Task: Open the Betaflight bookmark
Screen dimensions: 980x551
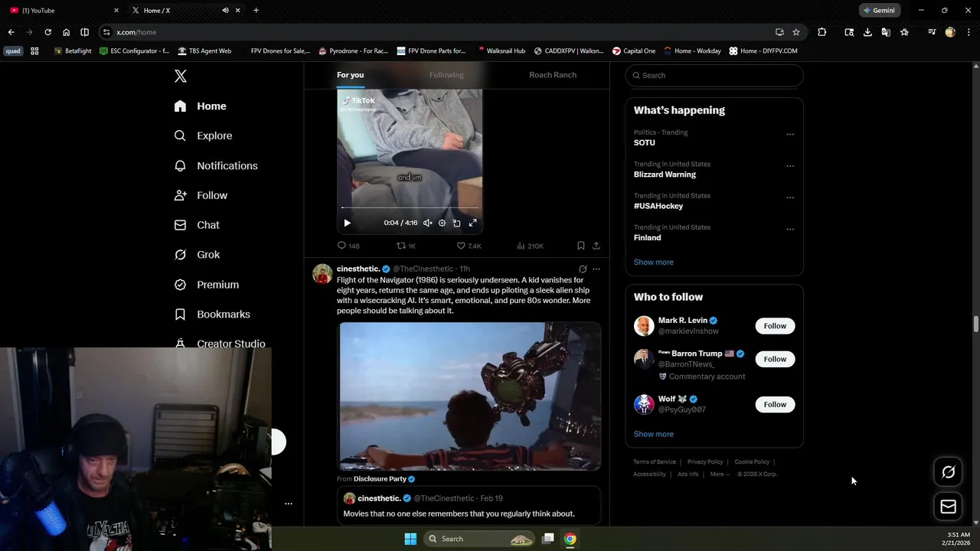Action: coord(72,51)
